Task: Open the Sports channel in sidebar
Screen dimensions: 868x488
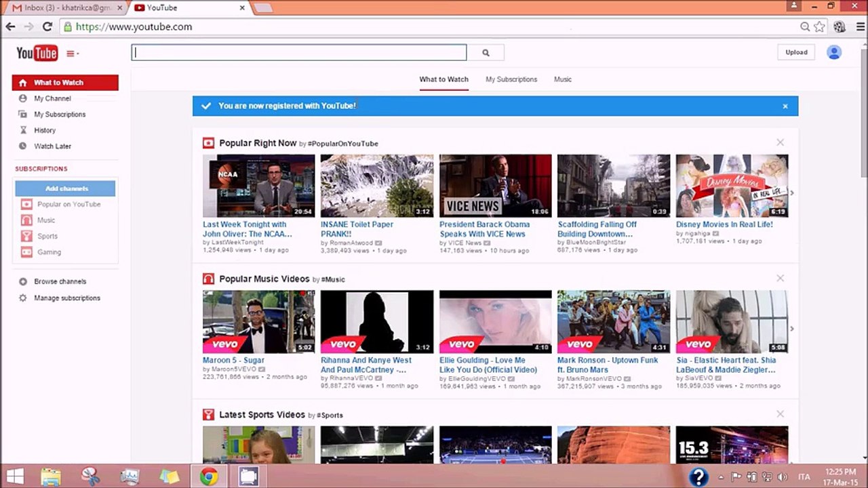Action: pyautogui.click(x=47, y=237)
